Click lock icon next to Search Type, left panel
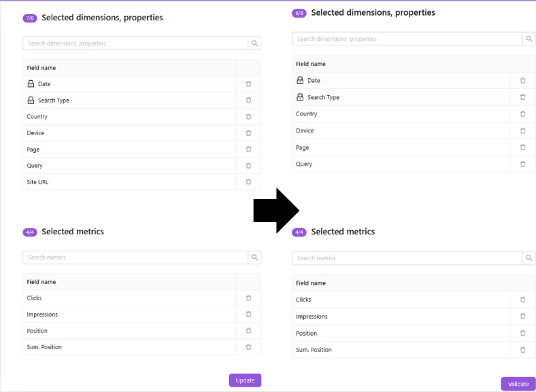The width and height of the screenshot is (536, 392). tap(31, 100)
